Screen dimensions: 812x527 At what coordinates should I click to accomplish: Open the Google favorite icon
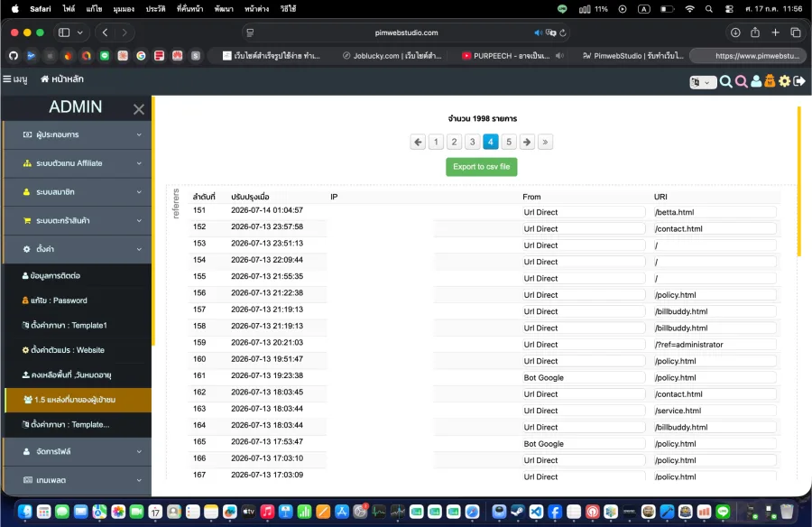pos(141,55)
